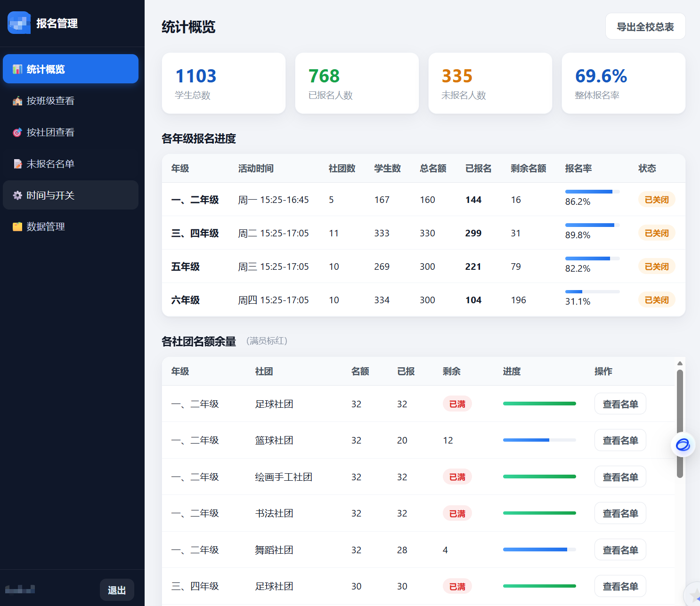
Task: Click 查看名单 for 三、四年级 足球社团
Action: [620, 586]
